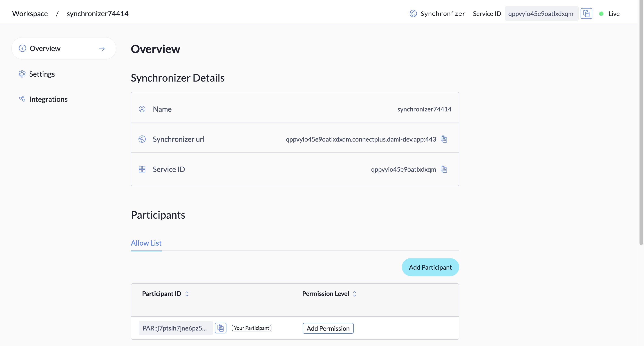Open Overview from the left navigation
The height and width of the screenshot is (346, 644).
[45, 48]
